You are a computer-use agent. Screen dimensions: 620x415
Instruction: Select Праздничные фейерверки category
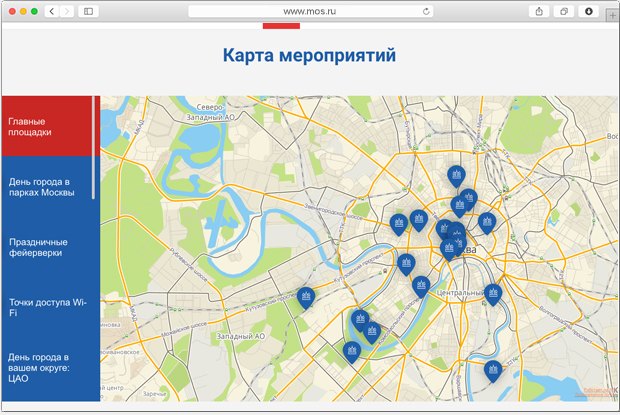[47, 247]
